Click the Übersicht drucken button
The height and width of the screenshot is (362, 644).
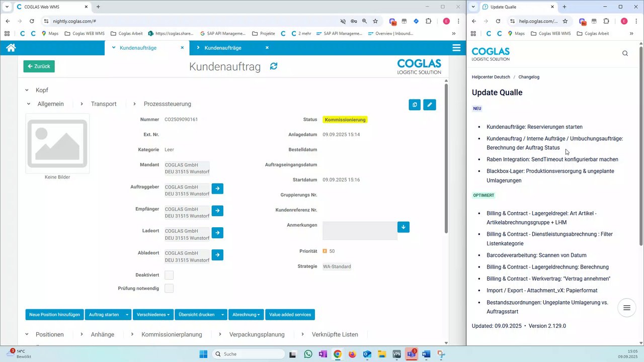coord(196,315)
